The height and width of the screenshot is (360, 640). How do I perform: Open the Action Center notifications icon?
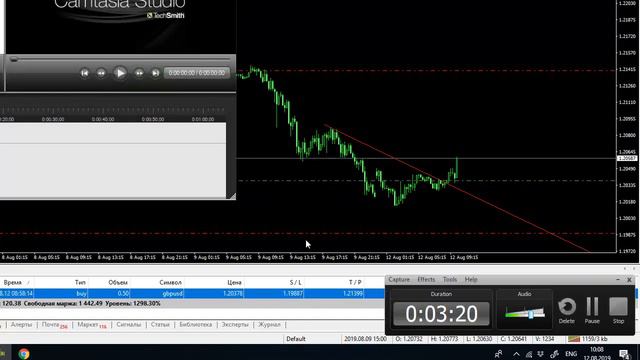click(624, 354)
